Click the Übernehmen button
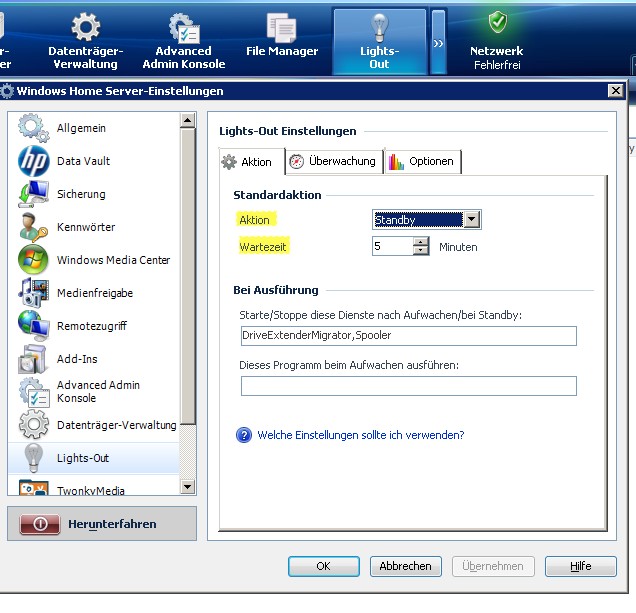 tap(493, 566)
